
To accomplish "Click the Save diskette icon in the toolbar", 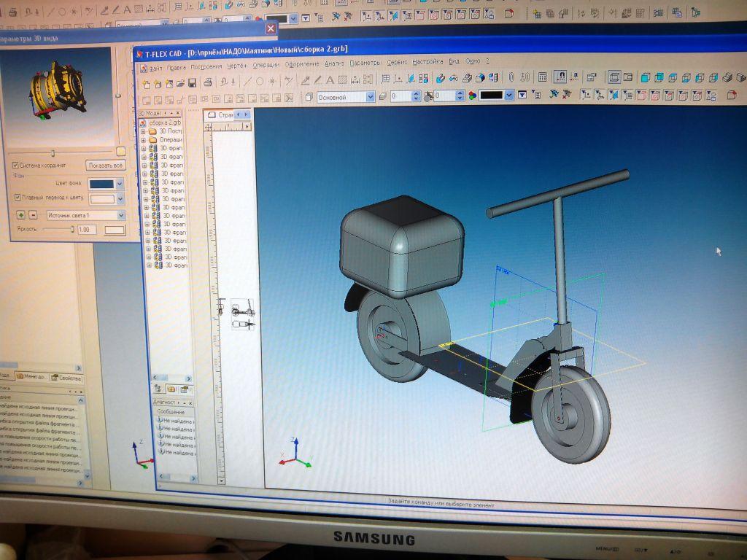I will tap(192, 84).
